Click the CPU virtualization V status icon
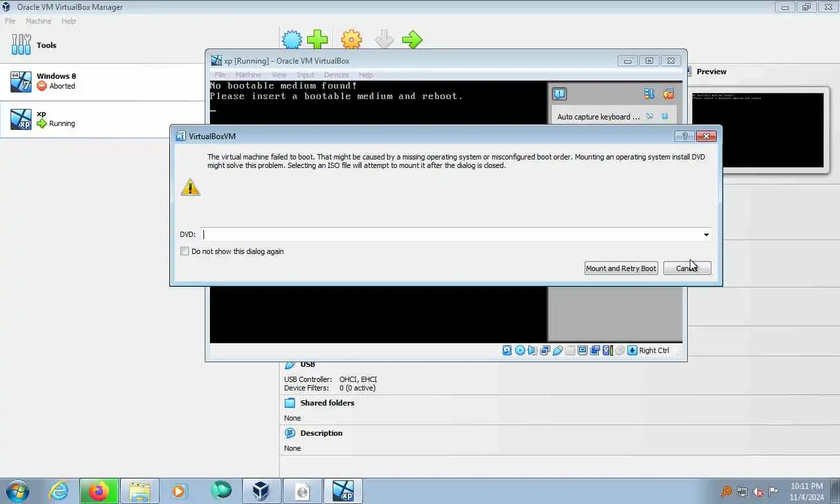 (x=607, y=350)
